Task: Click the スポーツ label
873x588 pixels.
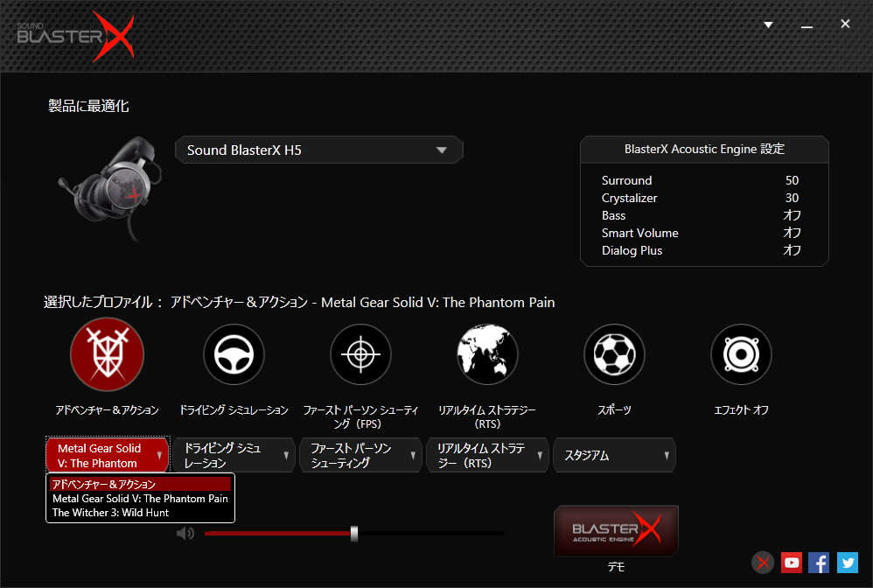Action: [615, 409]
